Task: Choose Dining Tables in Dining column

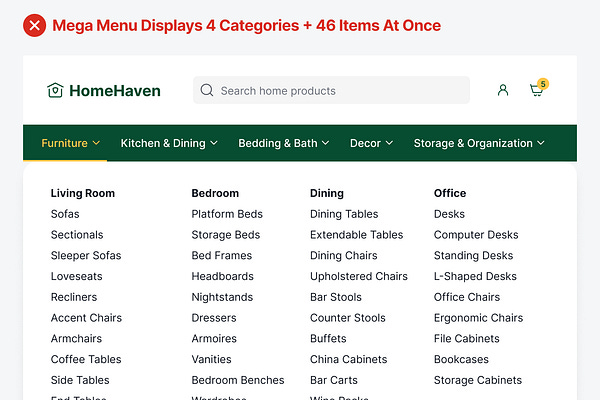Action: pos(344,214)
